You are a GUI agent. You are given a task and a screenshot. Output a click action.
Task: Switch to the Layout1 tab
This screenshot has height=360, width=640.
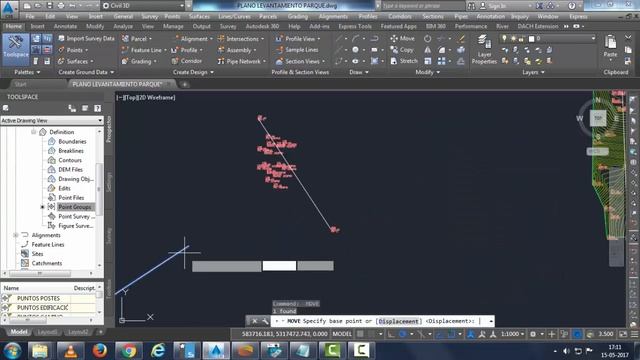tap(47, 332)
